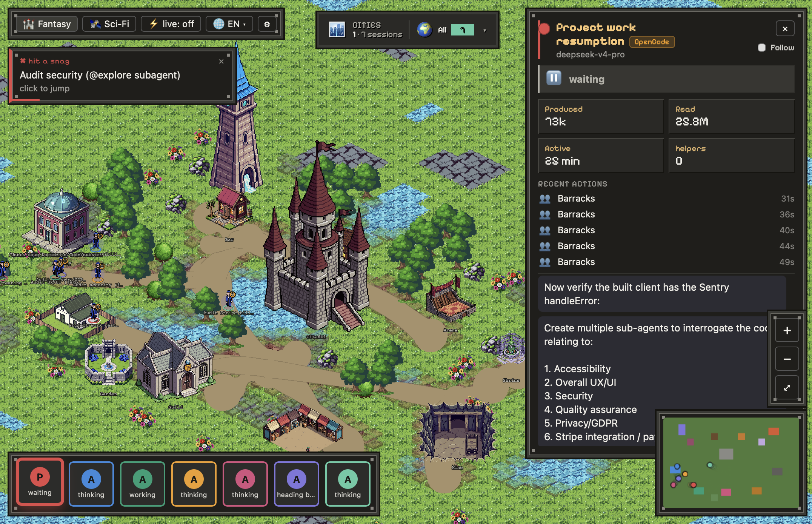Select the green A working agent card
This screenshot has width=812, height=524.
(142, 484)
